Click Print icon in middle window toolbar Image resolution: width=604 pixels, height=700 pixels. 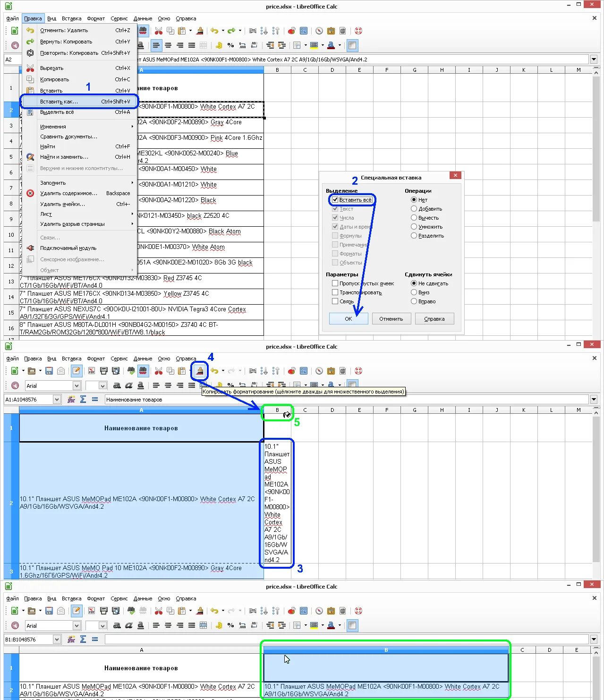(104, 371)
